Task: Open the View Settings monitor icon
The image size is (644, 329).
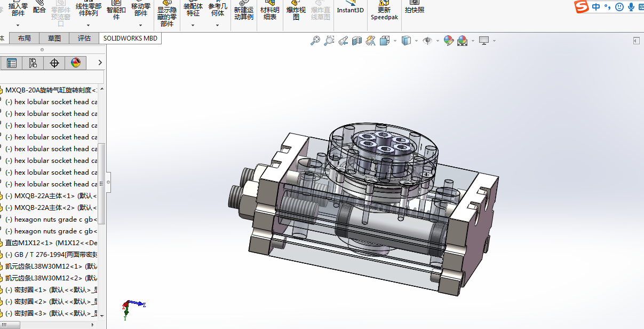Action: 484,41
